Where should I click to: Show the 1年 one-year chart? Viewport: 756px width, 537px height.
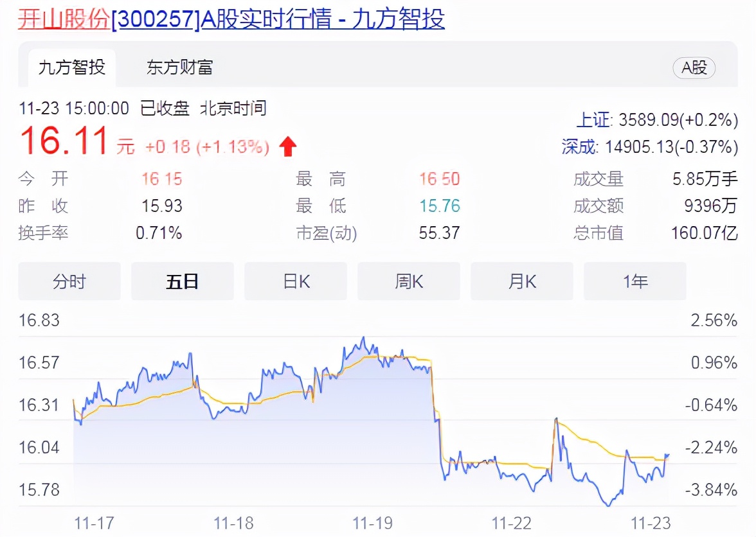pyautogui.click(x=634, y=281)
